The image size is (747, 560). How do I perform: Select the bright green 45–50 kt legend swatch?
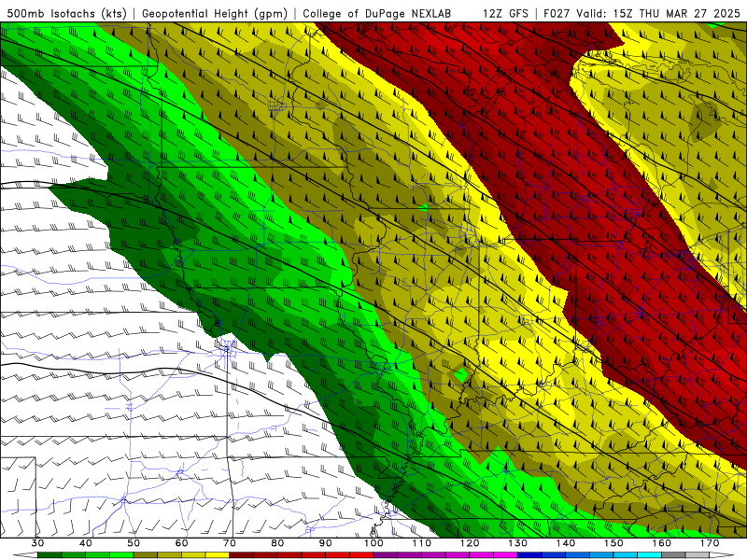(x=121, y=555)
